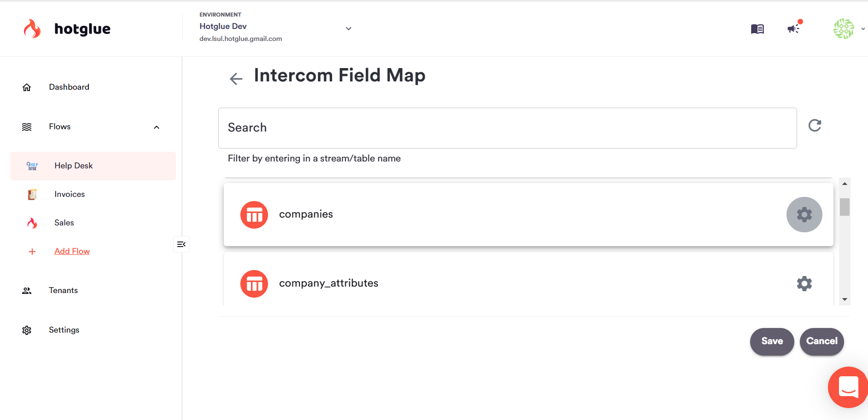The width and height of the screenshot is (868, 420).
Task: Cancel the field map changes
Action: [821, 341]
